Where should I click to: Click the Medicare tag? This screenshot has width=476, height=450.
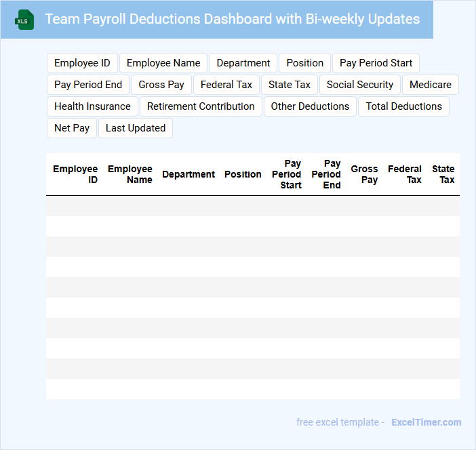point(431,85)
